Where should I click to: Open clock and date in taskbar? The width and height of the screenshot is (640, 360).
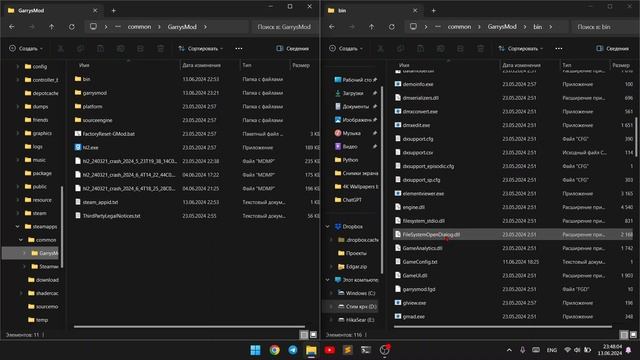click(x=610, y=350)
